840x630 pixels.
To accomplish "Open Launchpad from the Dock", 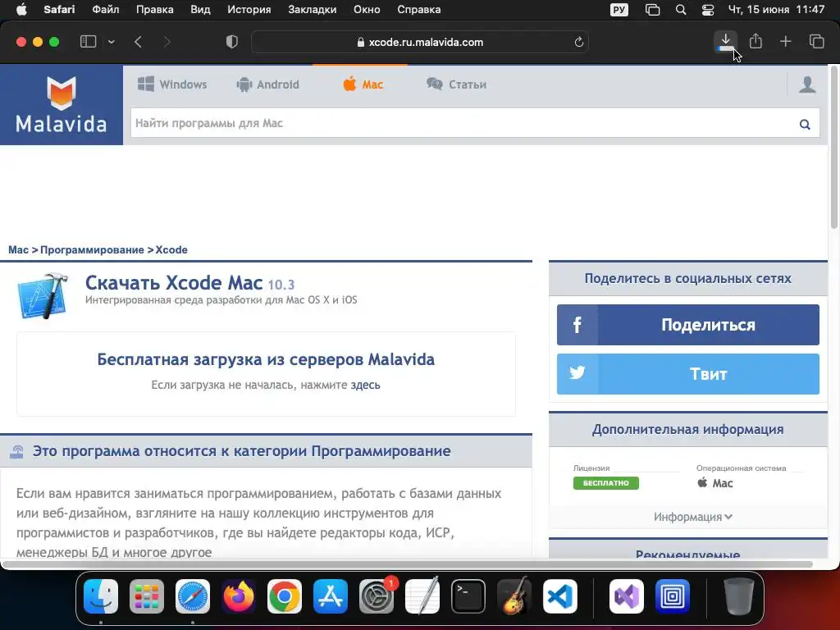I will pyautogui.click(x=147, y=596).
